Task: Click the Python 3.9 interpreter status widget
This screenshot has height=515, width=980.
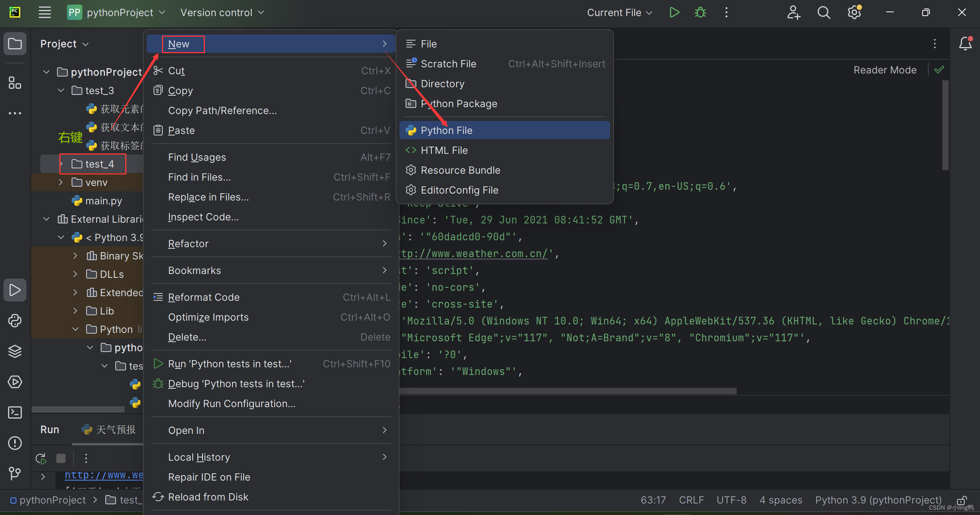Action: click(878, 500)
